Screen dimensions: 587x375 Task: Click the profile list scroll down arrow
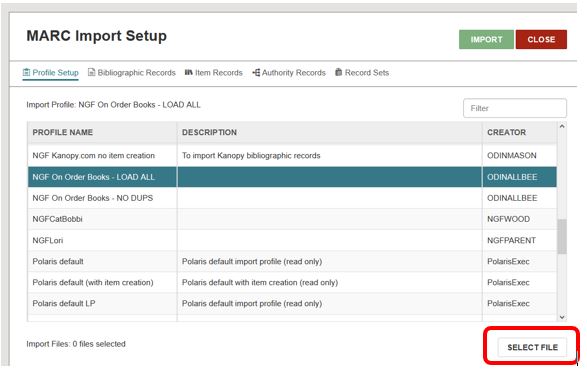(x=562, y=317)
